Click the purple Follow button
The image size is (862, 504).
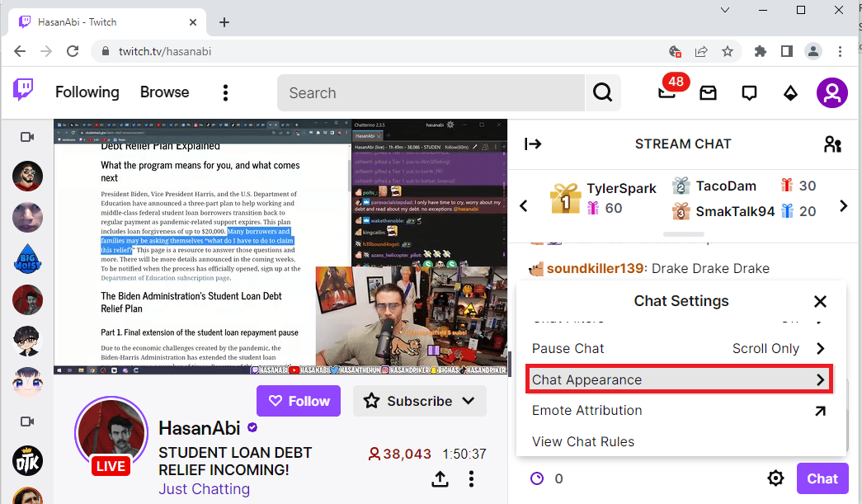coord(299,401)
